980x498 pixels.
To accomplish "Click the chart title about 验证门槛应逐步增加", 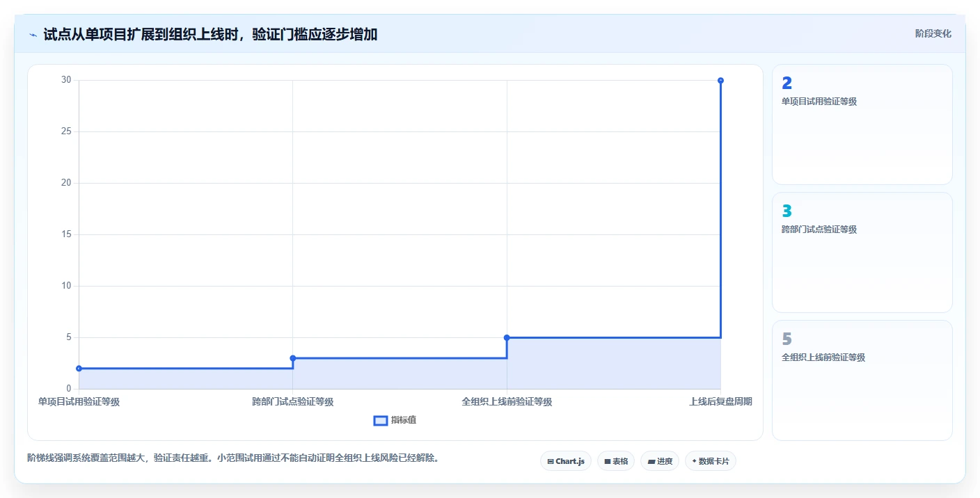I will pos(210,34).
